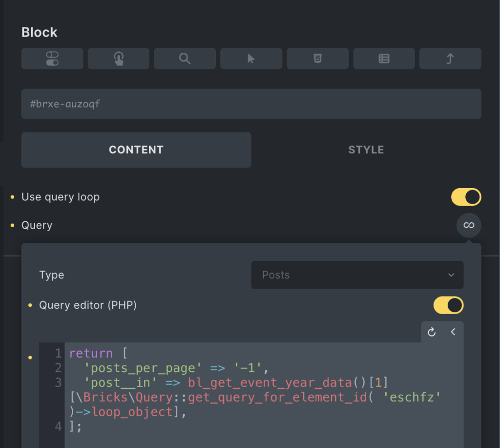This screenshot has width=500, height=448.
Task: Click the yellow dot beside Query editor (PHP)
Action: pyautogui.click(x=30, y=305)
